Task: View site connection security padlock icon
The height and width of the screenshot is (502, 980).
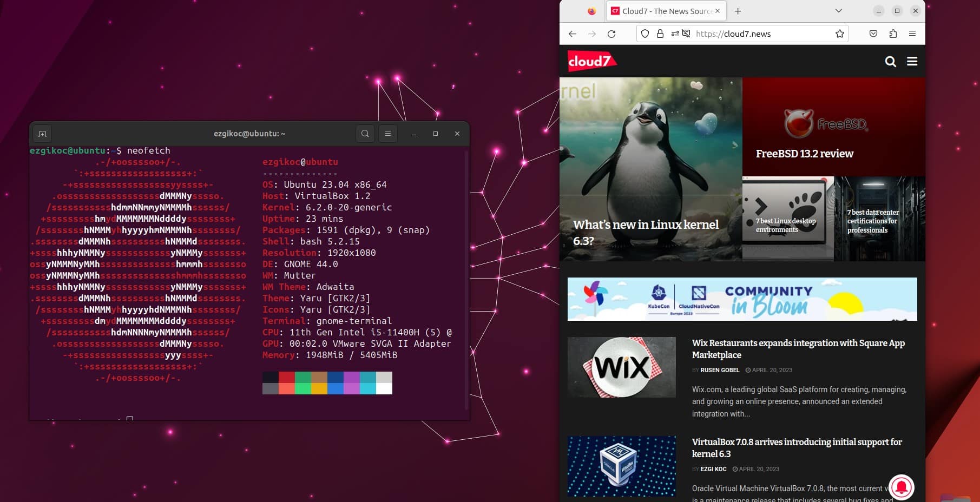Action: tap(660, 34)
